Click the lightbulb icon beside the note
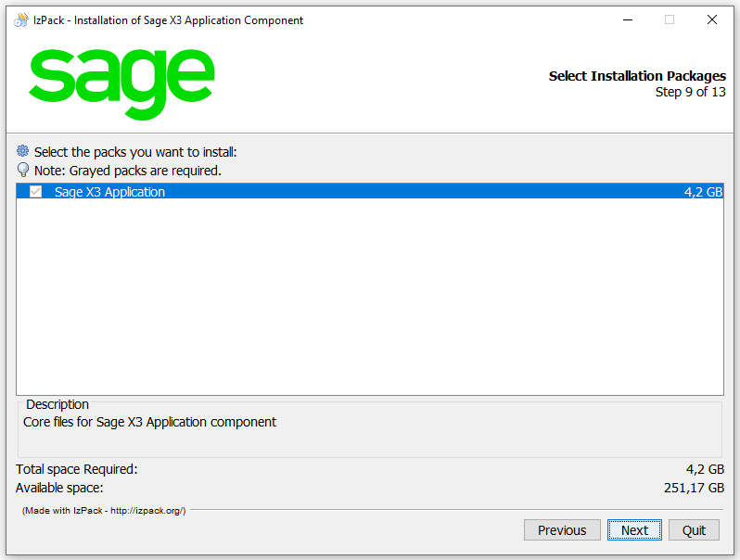 [x=23, y=171]
